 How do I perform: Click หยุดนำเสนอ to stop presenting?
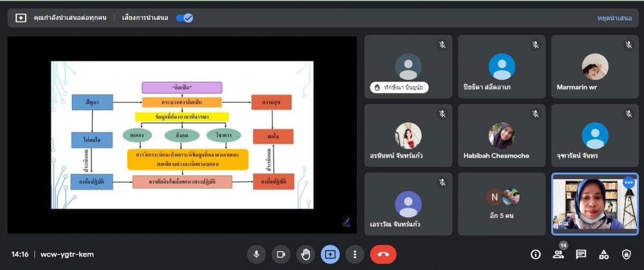click(x=614, y=18)
